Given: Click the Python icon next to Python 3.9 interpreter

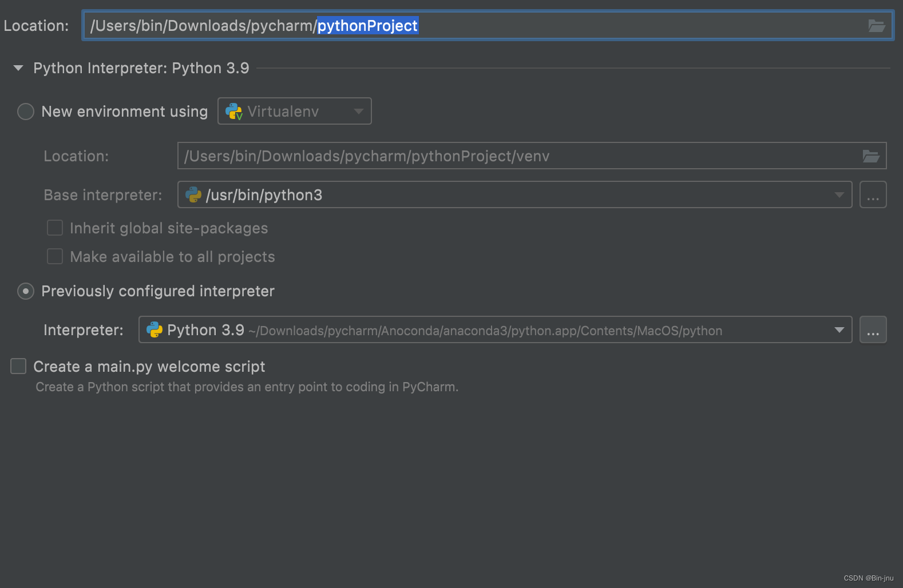Looking at the screenshot, I should [155, 330].
